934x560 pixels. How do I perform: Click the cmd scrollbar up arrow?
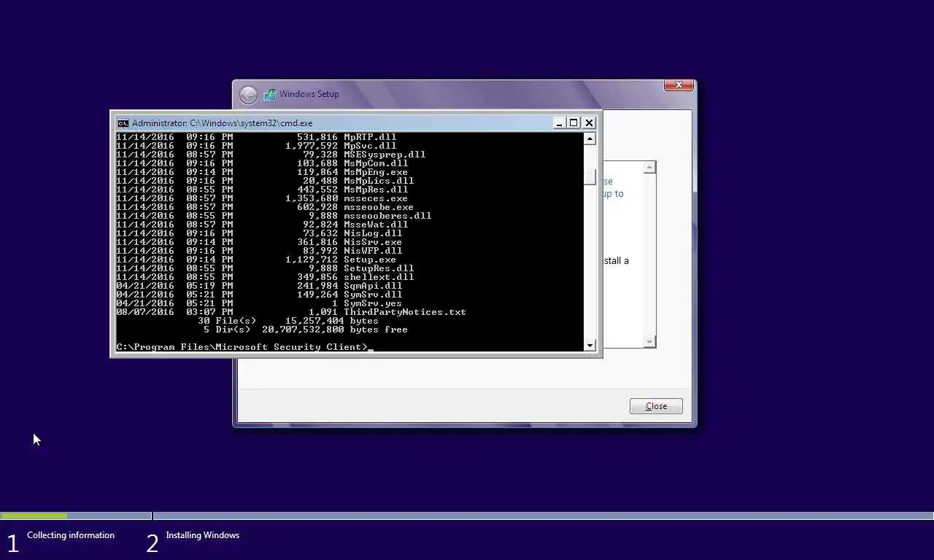tap(590, 139)
